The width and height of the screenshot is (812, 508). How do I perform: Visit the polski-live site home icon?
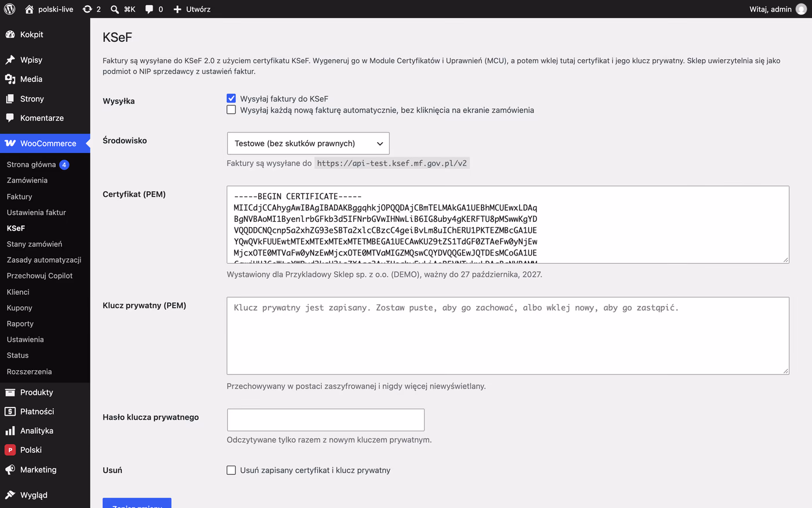[x=29, y=9]
